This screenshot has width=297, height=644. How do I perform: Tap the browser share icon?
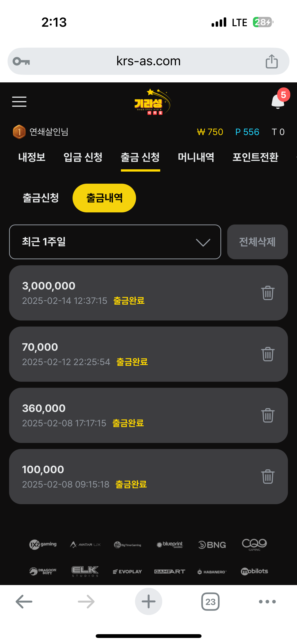point(272,61)
